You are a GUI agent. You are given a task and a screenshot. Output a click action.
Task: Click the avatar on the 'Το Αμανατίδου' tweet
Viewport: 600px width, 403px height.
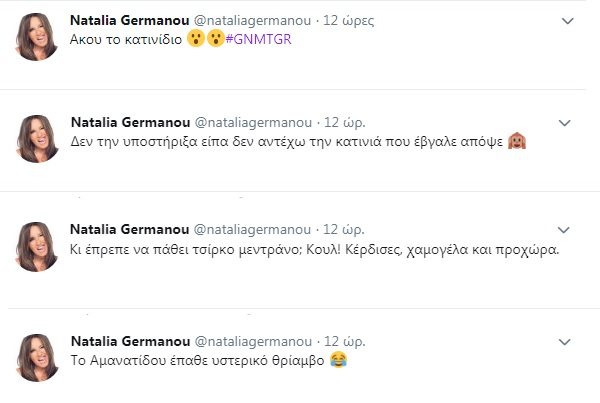coord(39,358)
